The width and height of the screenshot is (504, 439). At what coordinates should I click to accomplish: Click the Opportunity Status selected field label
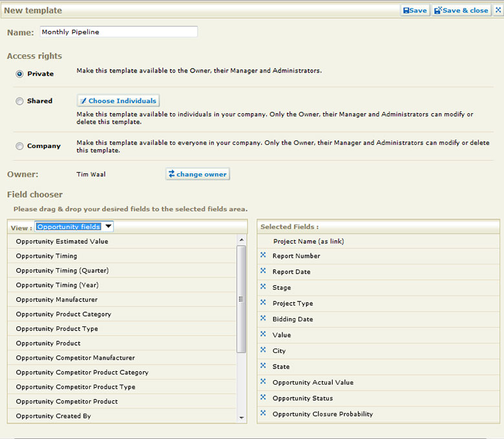(x=302, y=398)
